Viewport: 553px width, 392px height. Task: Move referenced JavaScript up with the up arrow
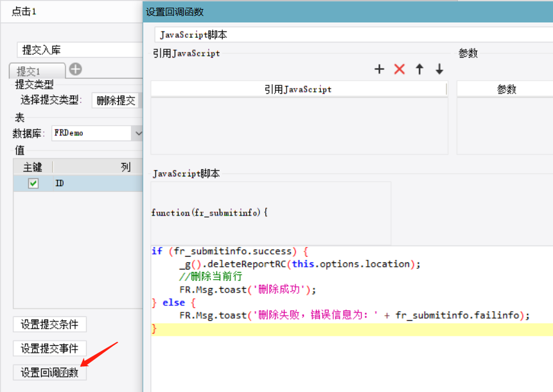click(419, 69)
